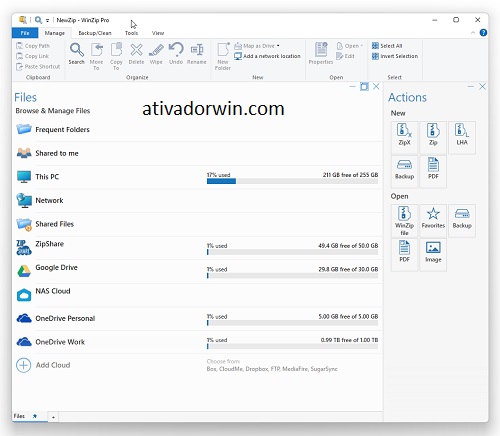Open a WinZip file from Actions

pyautogui.click(x=404, y=221)
